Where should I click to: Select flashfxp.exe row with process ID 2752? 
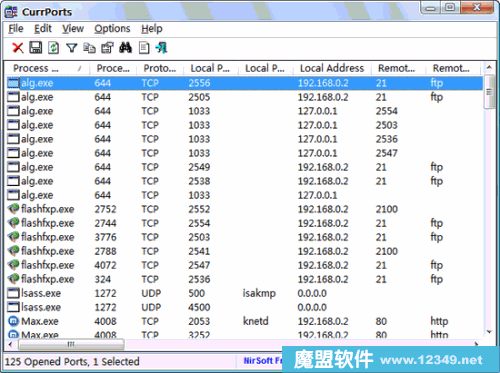click(245, 209)
